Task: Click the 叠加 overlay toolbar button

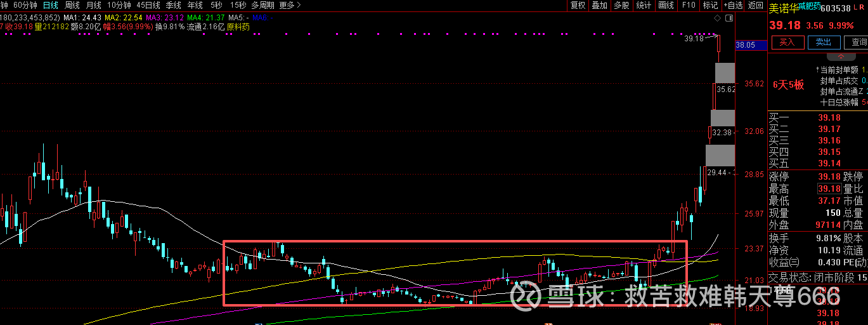Action: pos(599,5)
